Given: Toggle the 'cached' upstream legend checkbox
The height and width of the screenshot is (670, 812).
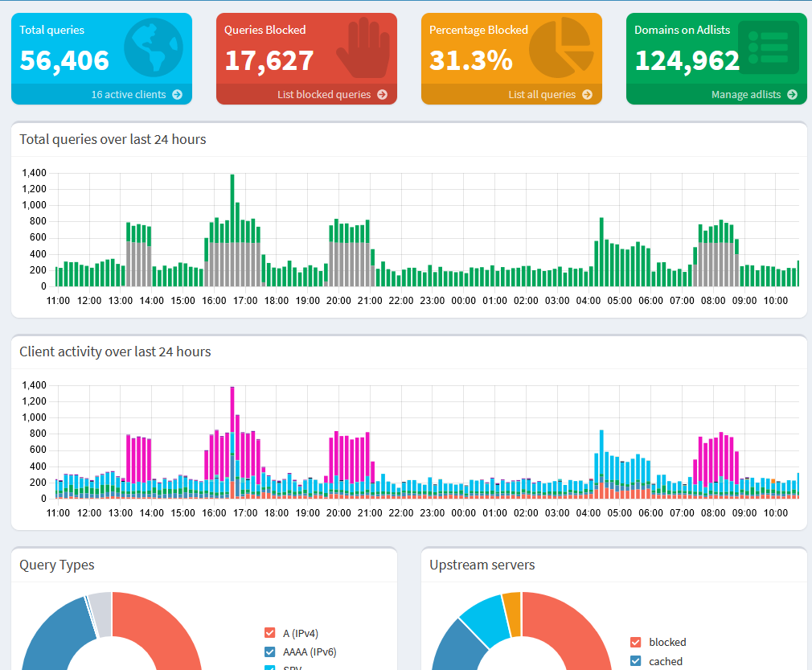Looking at the screenshot, I should click(636, 661).
